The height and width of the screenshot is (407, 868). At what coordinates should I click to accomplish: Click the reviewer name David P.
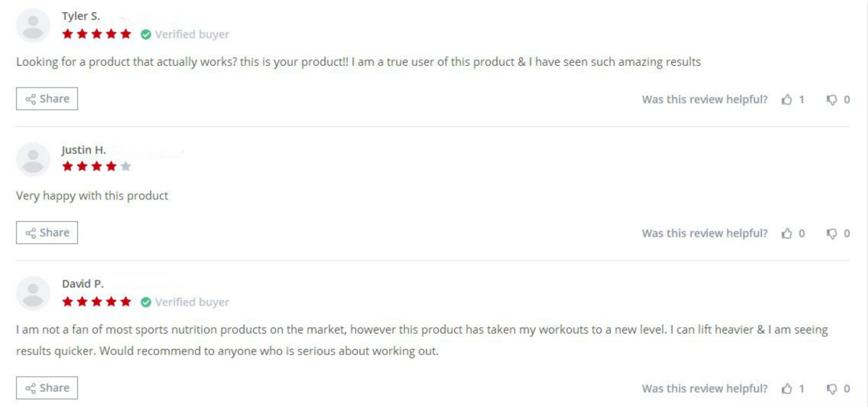click(83, 284)
